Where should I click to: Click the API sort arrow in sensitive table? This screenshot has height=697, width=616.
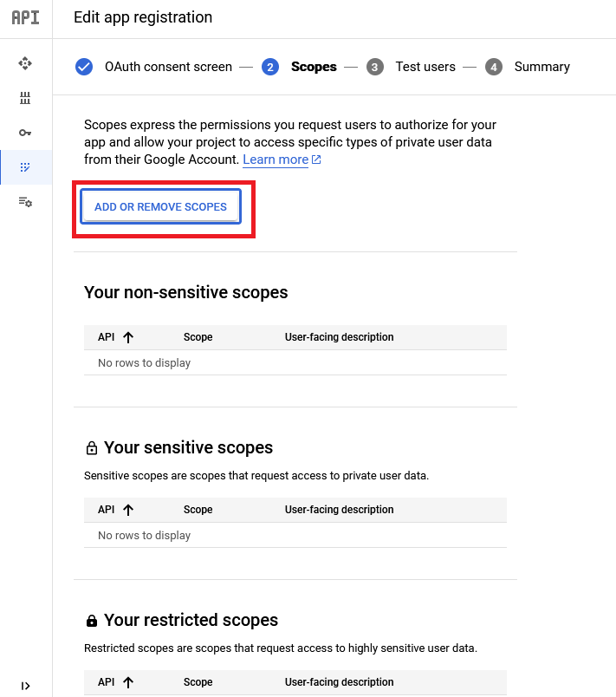click(x=128, y=510)
